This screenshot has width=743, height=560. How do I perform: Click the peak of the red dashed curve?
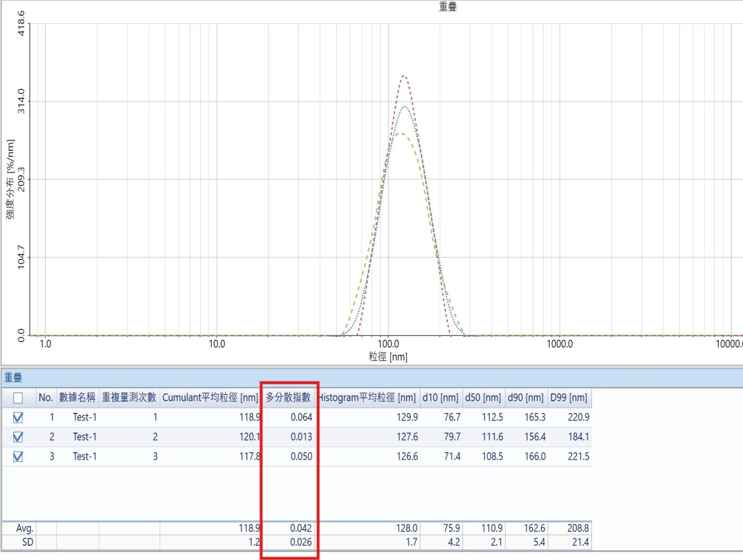point(404,75)
